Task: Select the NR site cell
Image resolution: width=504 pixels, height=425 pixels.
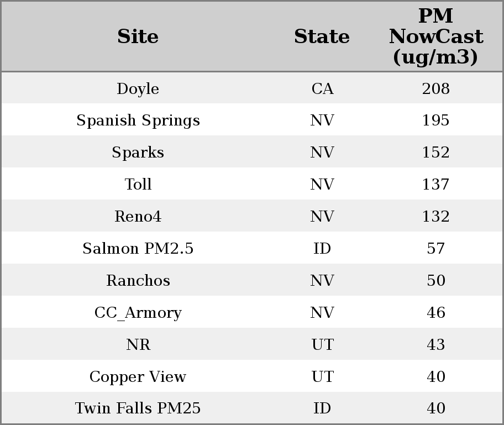Action: pyautogui.click(x=138, y=345)
